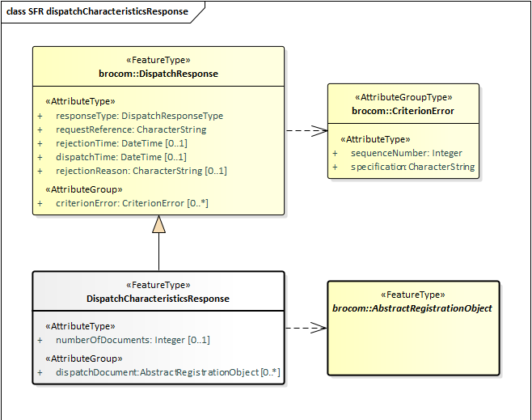The width and height of the screenshot is (532, 420).
Task: Click the dependency arrowhead pointing to CriterionError
Action: pyautogui.click(x=320, y=130)
